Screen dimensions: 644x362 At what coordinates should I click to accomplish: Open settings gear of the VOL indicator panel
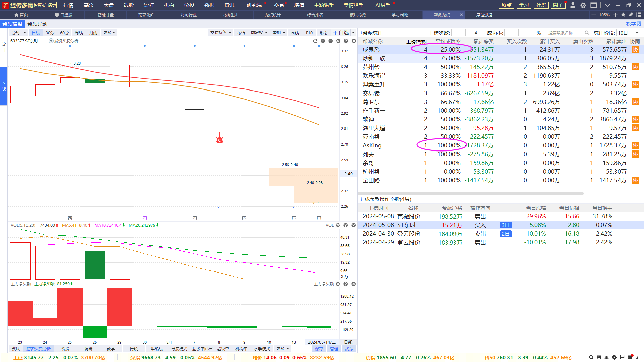pyautogui.click(x=338, y=225)
